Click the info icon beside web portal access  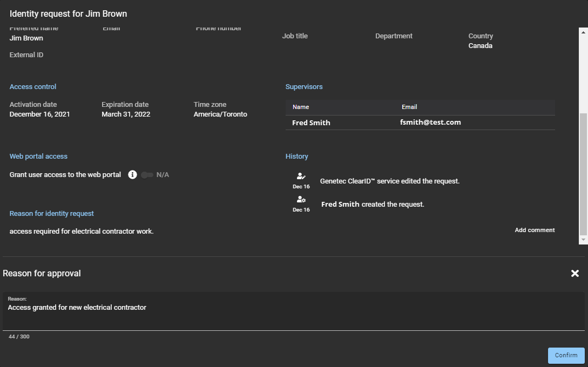(x=132, y=175)
